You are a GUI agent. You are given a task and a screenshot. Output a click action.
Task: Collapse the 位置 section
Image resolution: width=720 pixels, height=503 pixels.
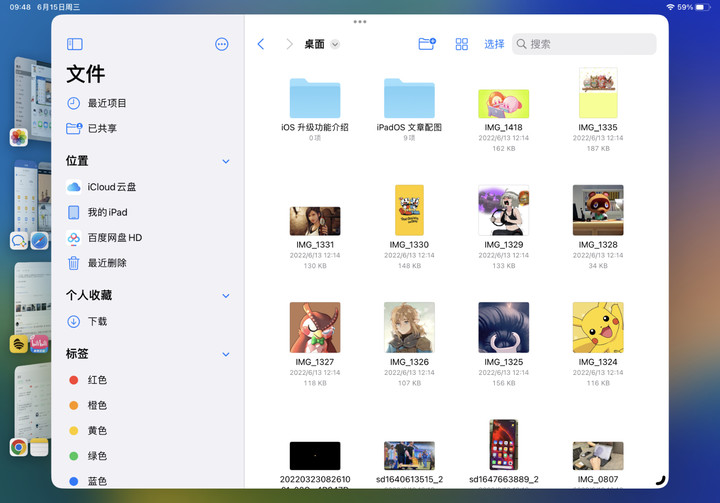[x=226, y=161]
